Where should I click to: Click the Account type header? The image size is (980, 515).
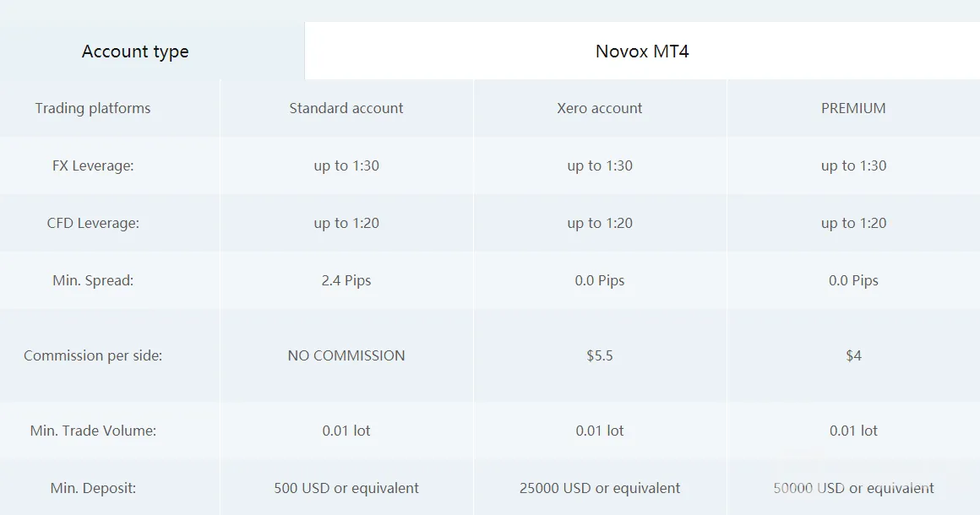(x=135, y=51)
